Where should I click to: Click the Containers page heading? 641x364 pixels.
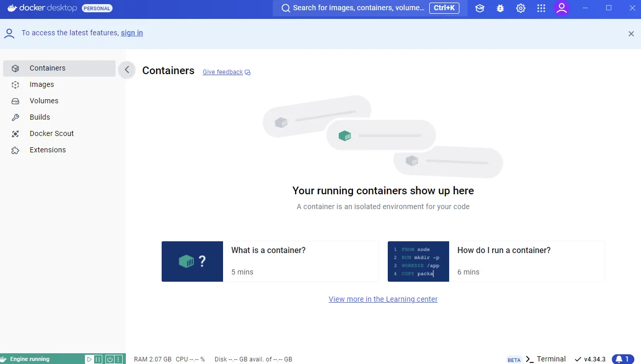click(x=168, y=71)
